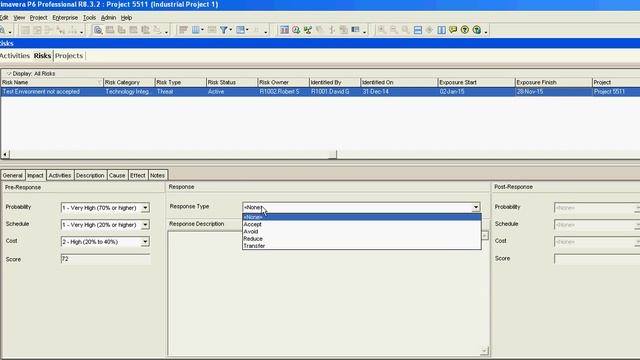Screen dimensions: 640x360
Task: Click the two-pane split layout icon
Action: tap(441, 30)
